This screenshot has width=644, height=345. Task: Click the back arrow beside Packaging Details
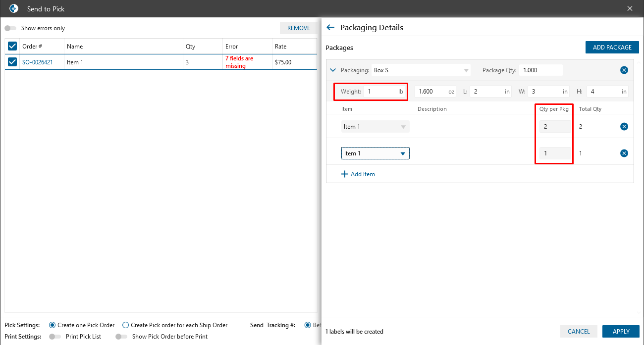click(331, 28)
